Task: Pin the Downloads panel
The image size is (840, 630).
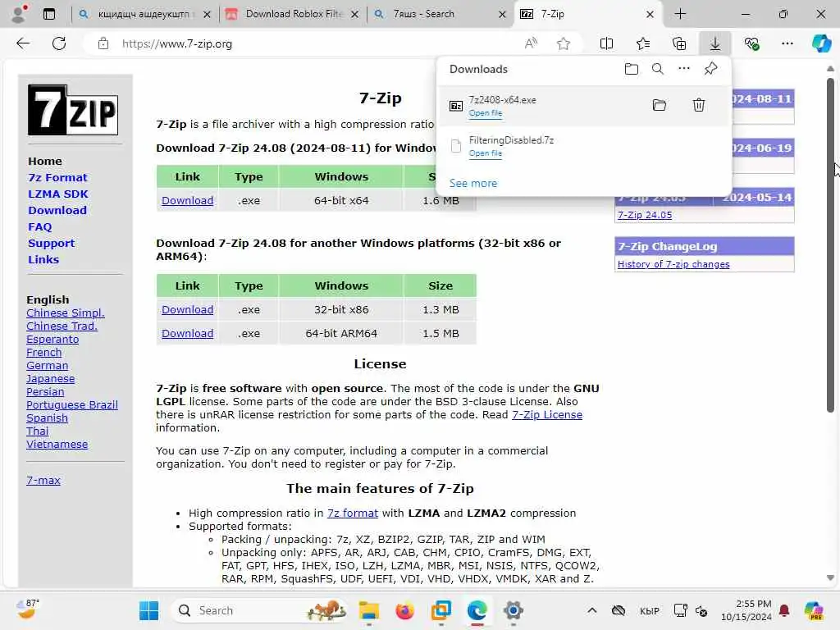Action: point(711,69)
